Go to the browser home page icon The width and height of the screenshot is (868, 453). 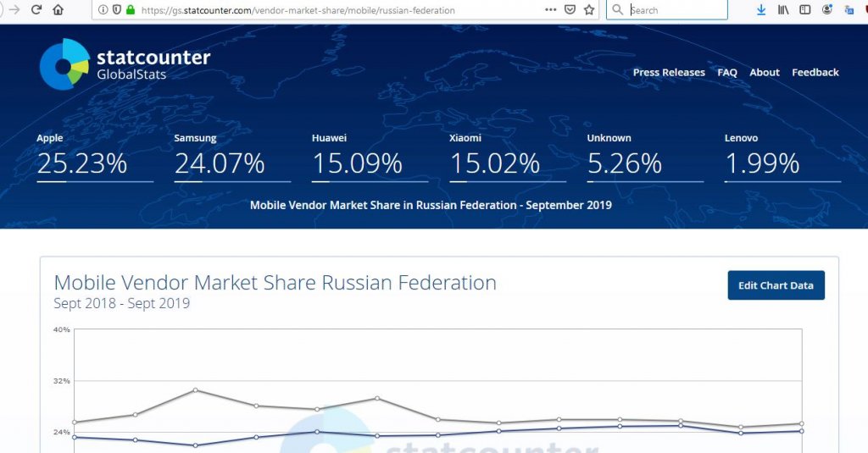point(58,9)
